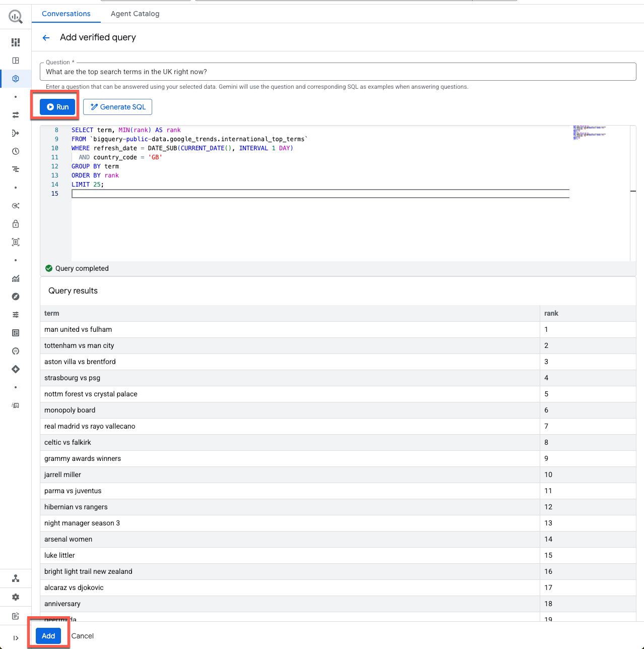Screen dimensions: 644x649
Task: Click the Generate SQL button
Action: pyautogui.click(x=117, y=107)
